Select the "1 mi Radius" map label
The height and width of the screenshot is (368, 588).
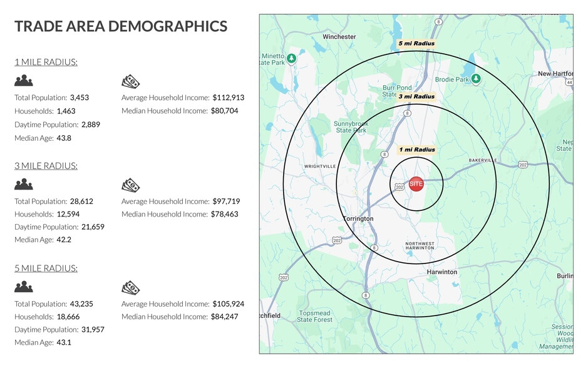click(416, 150)
